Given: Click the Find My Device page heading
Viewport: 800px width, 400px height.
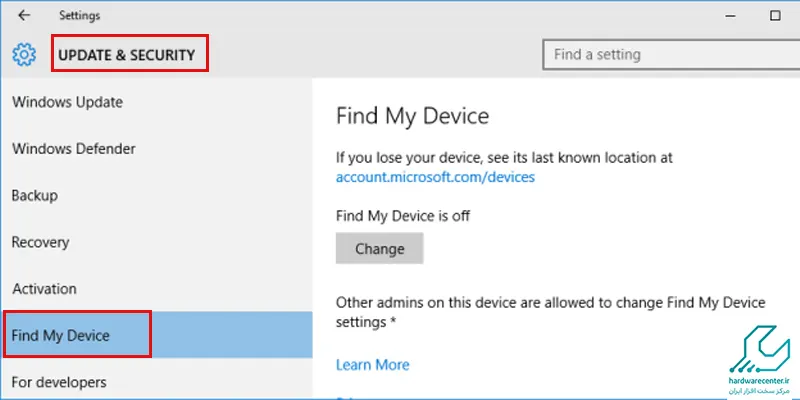Looking at the screenshot, I should [x=412, y=116].
